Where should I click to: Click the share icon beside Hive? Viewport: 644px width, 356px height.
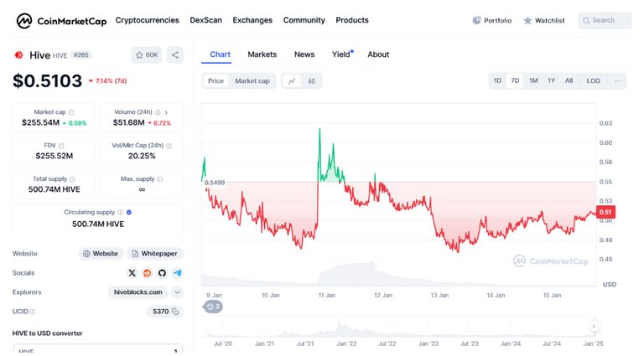[x=175, y=55]
